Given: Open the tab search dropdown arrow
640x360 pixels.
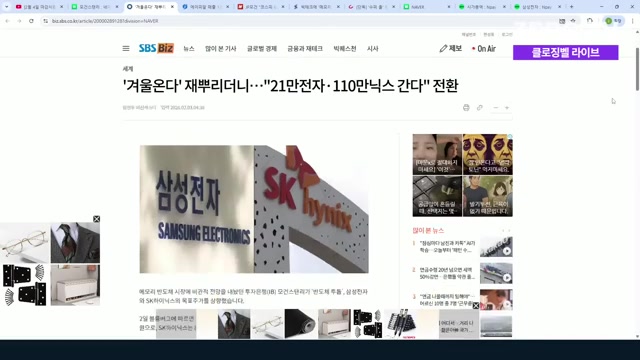Looking at the screenshot, I should (6, 7).
